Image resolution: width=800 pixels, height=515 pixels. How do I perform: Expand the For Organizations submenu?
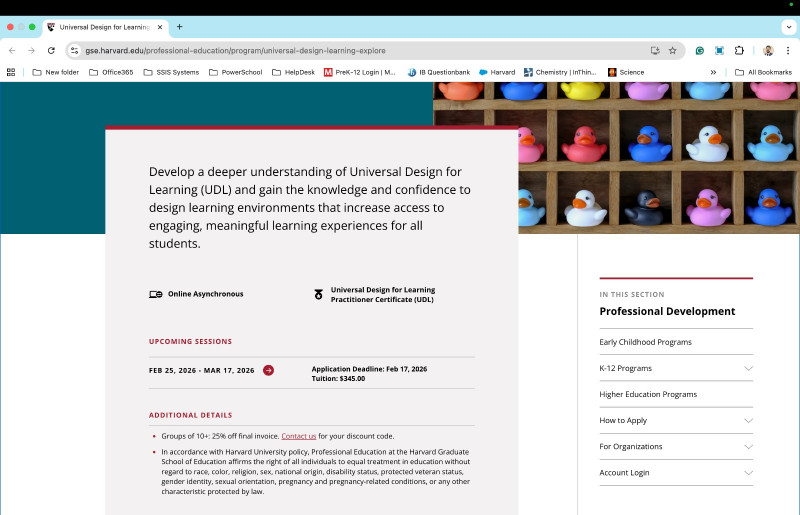click(x=748, y=447)
